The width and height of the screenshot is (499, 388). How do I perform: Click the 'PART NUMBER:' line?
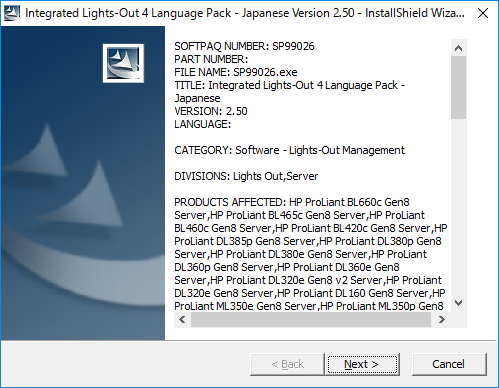tap(211, 59)
